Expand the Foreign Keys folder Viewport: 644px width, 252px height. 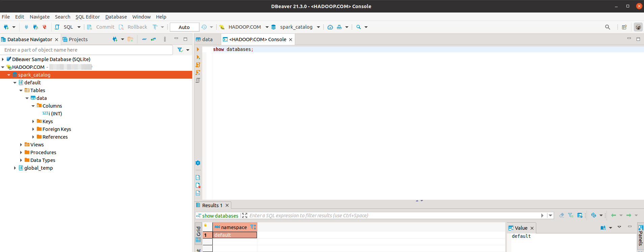pyautogui.click(x=33, y=129)
